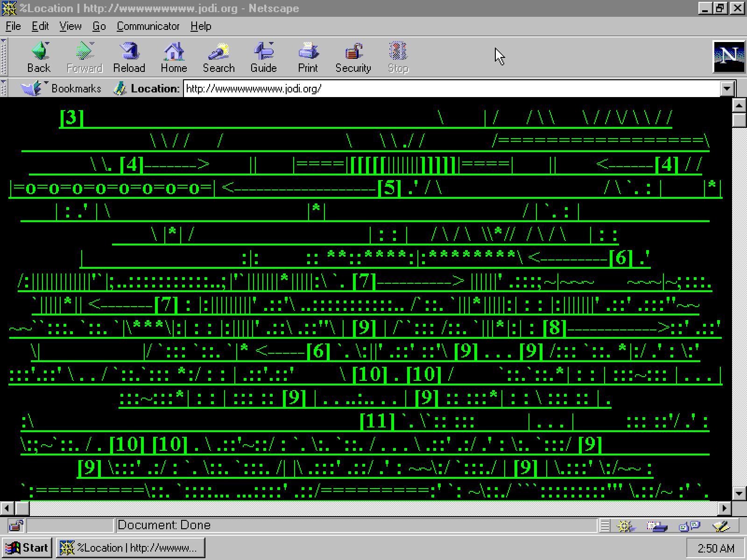
Task: Click the Stop loading button
Action: tap(398, 57)
